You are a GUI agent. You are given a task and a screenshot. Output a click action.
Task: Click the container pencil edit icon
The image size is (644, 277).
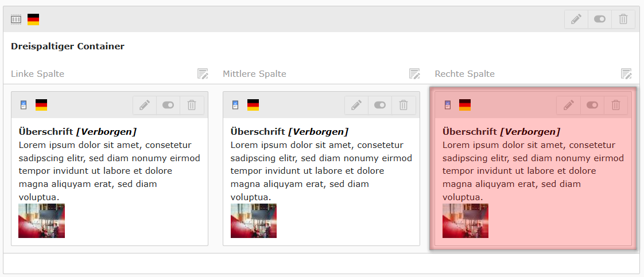(x=576, y=19)
